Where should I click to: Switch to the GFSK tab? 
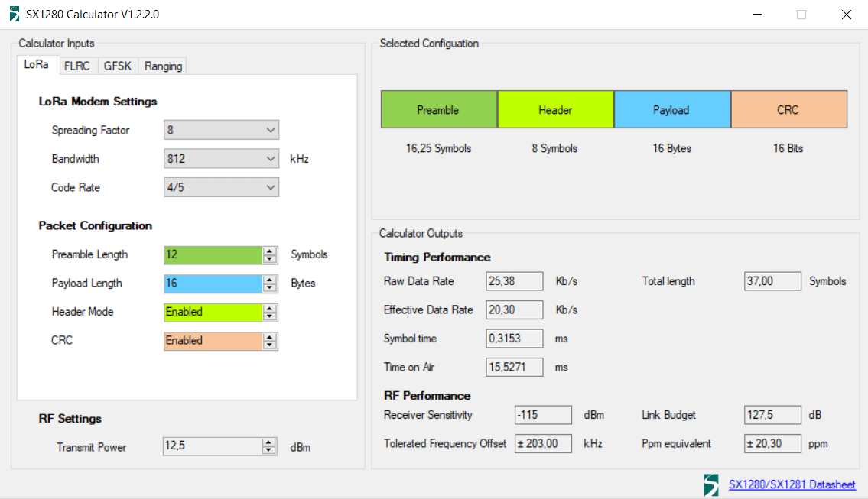point(117,66)
